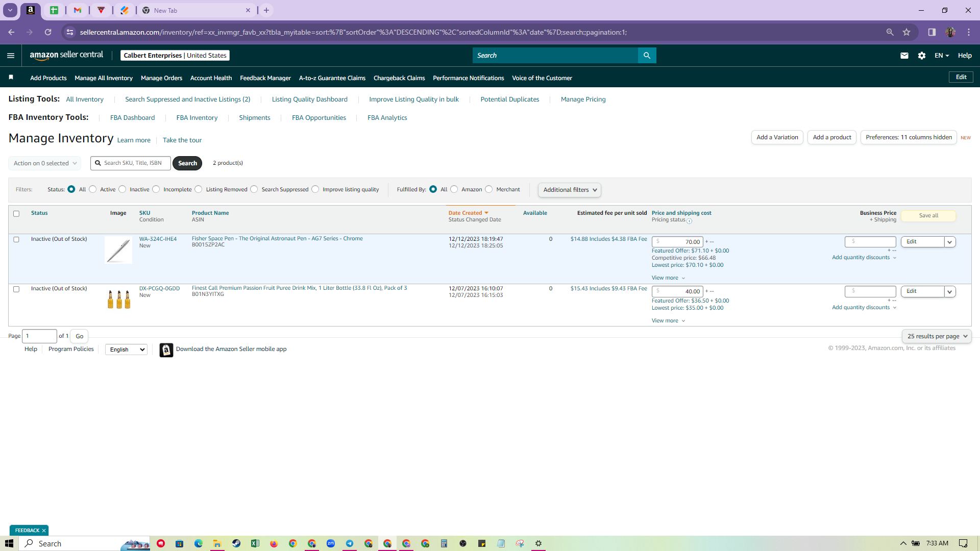Open Excel from the taskbar
980x551 pixels.
(255, 543)
